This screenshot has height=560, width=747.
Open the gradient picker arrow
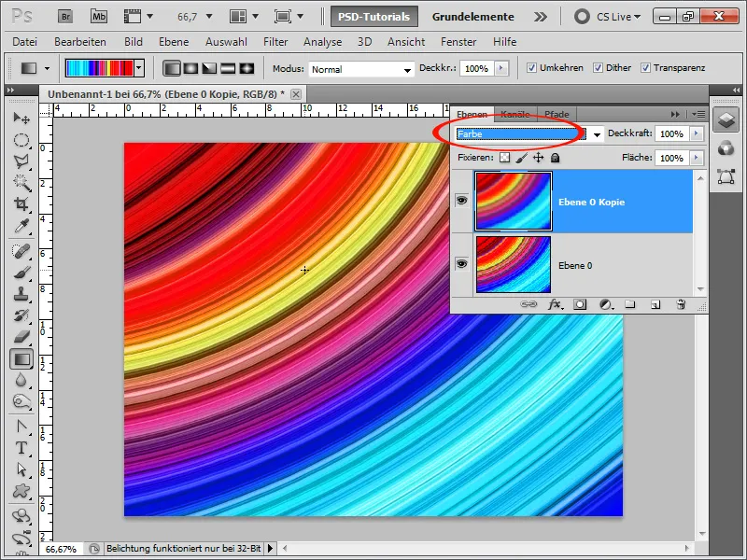138,68
